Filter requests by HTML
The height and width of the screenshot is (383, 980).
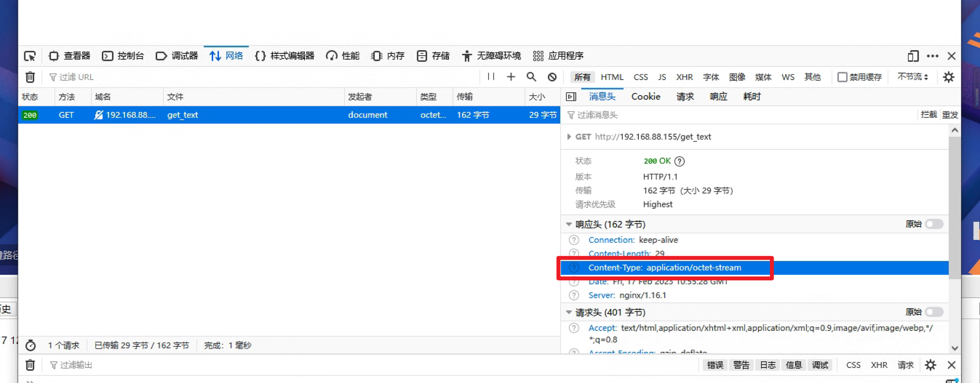(612, 77)
